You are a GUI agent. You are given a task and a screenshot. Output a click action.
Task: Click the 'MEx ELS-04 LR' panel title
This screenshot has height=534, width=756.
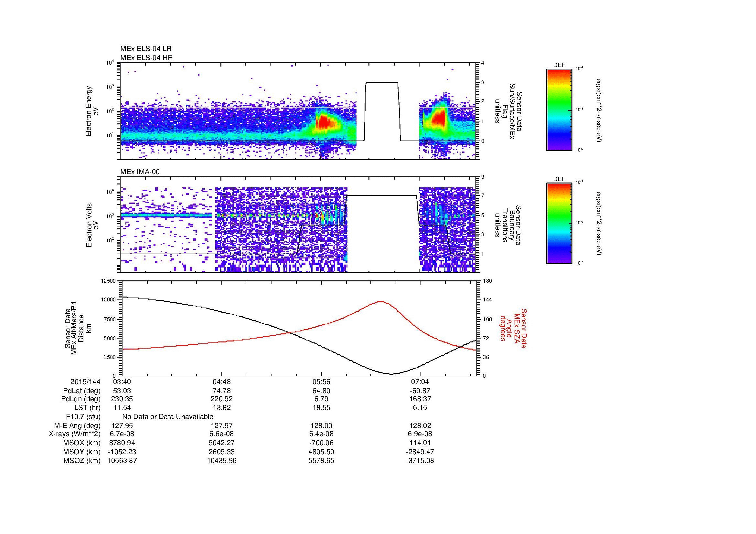tap(146, 49)
